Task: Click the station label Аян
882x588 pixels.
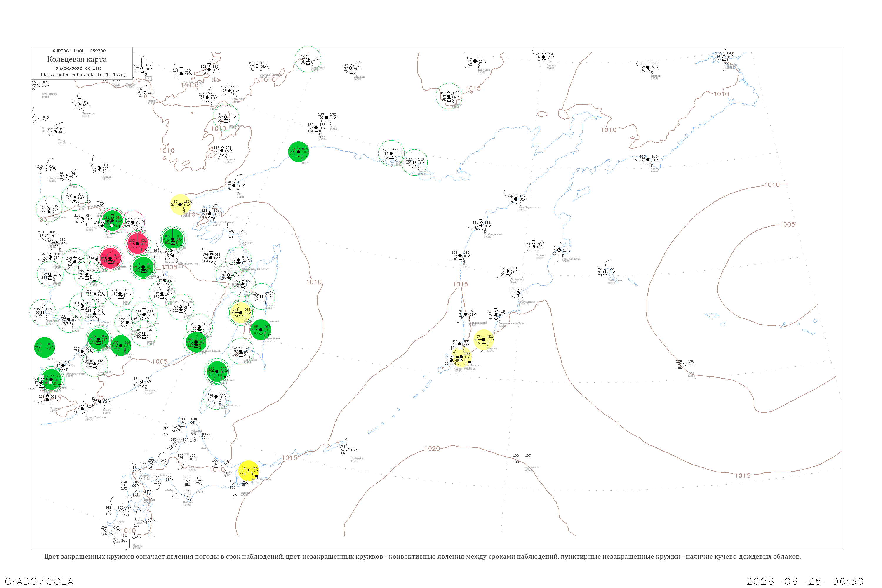Action: 239,194
